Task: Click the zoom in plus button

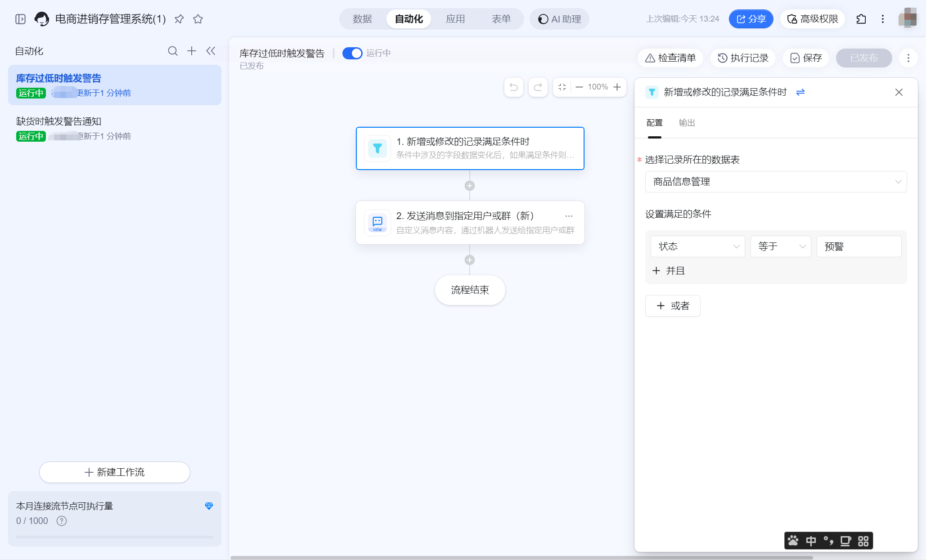Action: pyautogui.click(x=617, y=87)
